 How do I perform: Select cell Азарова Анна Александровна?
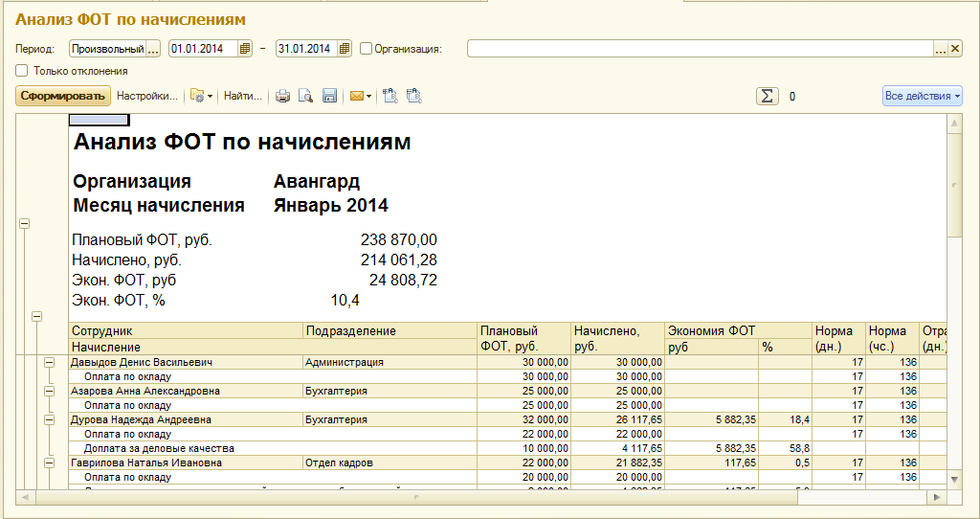point(187,391)
